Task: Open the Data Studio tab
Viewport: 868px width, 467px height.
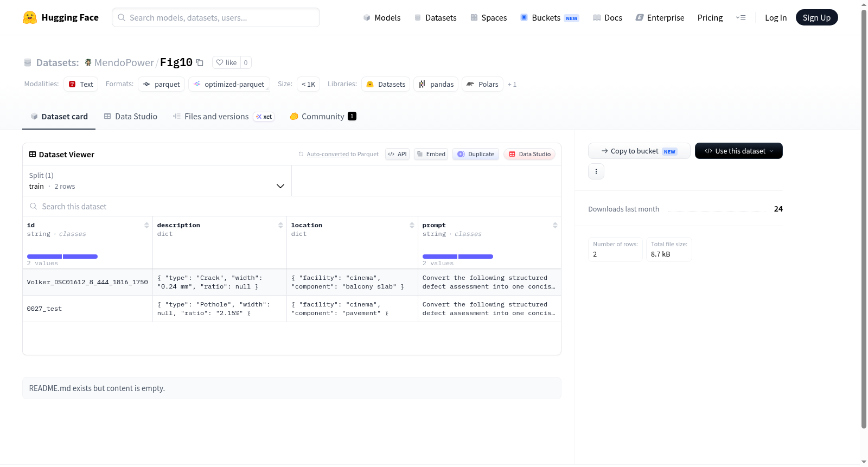Action: click(131, 116)
